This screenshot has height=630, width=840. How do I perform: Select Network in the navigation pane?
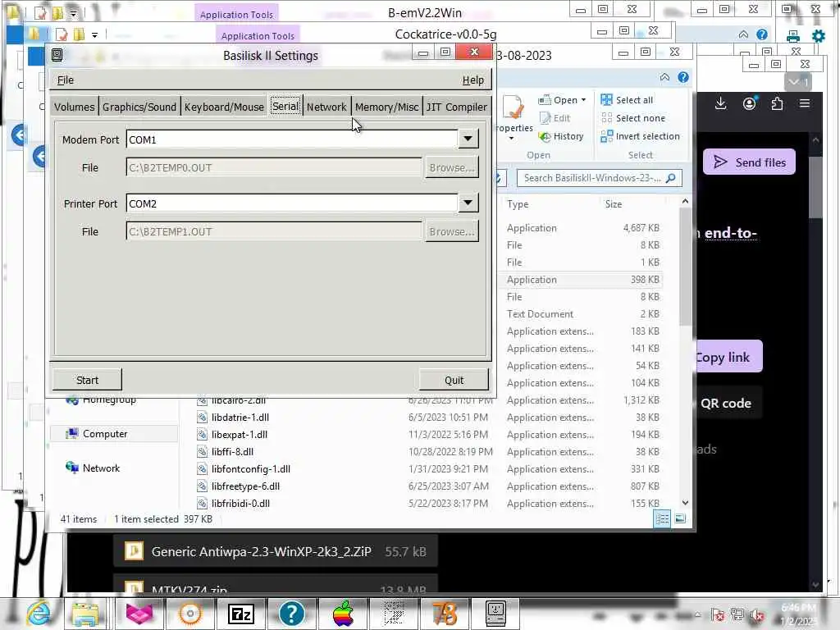tap(101, 468)
